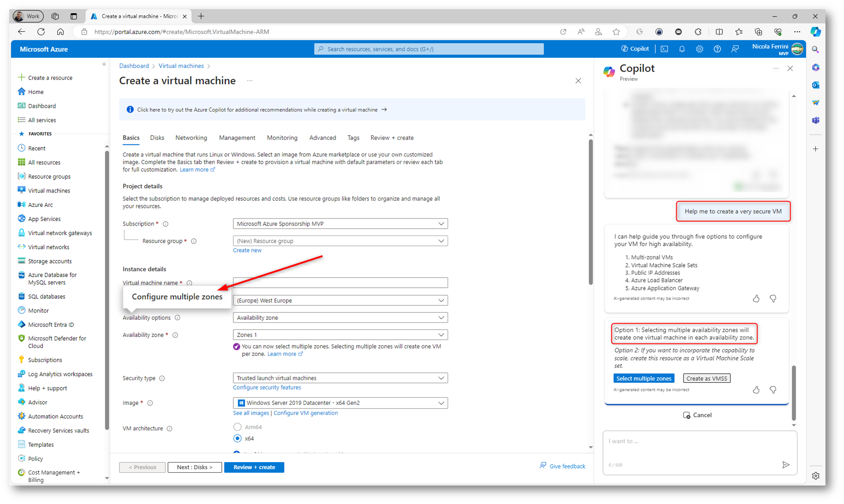Expand the Subscription dropdown

tap(340, 224)
